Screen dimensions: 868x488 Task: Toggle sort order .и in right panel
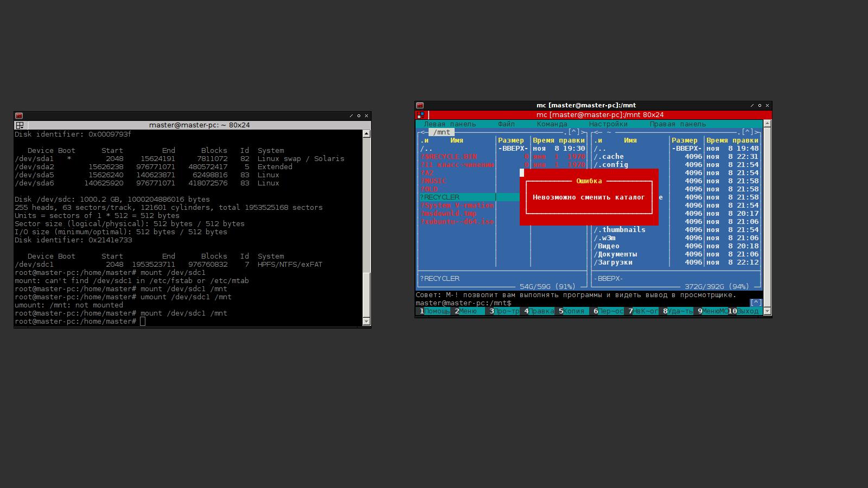597,140
